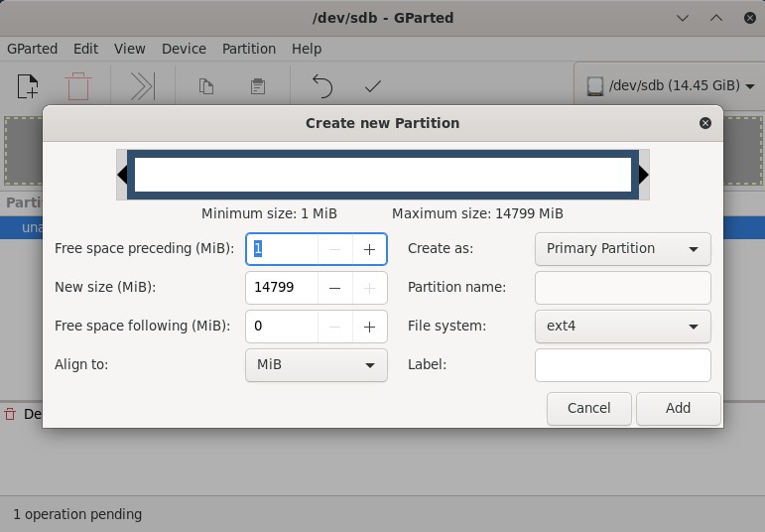Viewport: 765px width, 532px height.
Task: Open the File system ext4 dropdown
Action: pos(622,327)
